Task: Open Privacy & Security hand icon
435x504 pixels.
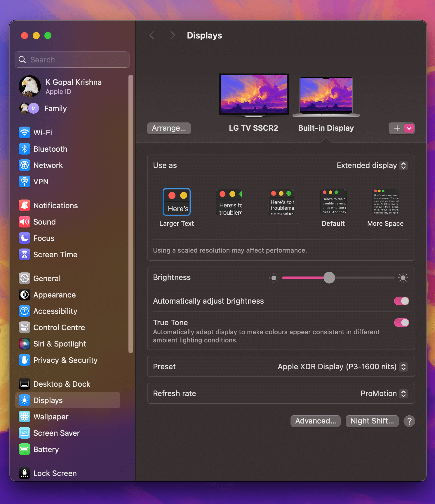Action: click(25, 360)
